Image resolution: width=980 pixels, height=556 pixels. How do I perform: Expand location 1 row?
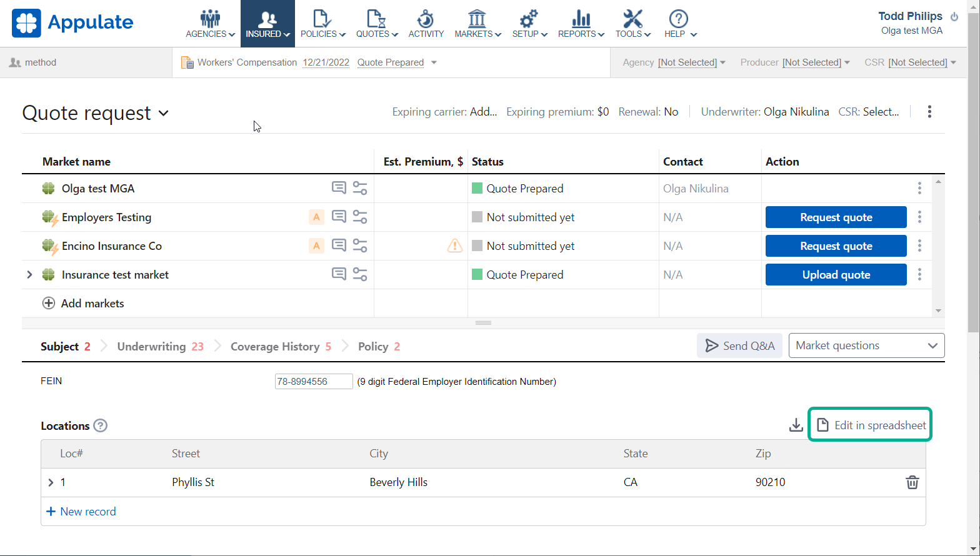coord(51,482)
